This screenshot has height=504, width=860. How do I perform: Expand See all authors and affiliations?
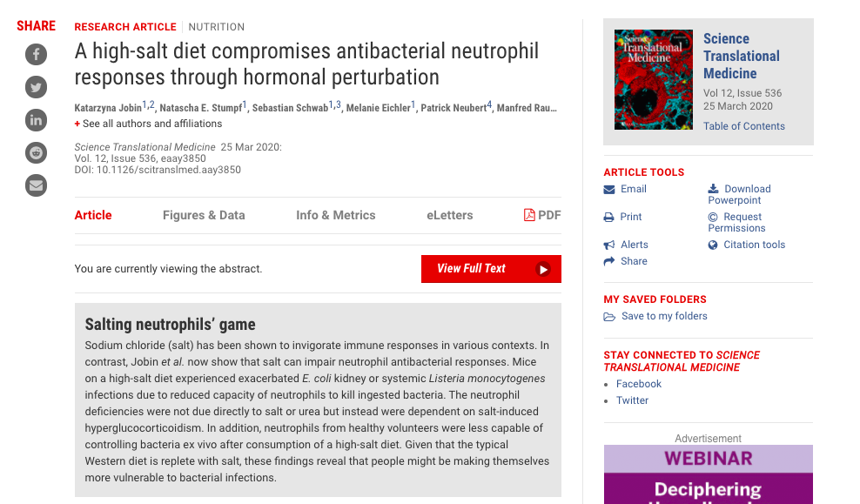click(x=148, y=124)
